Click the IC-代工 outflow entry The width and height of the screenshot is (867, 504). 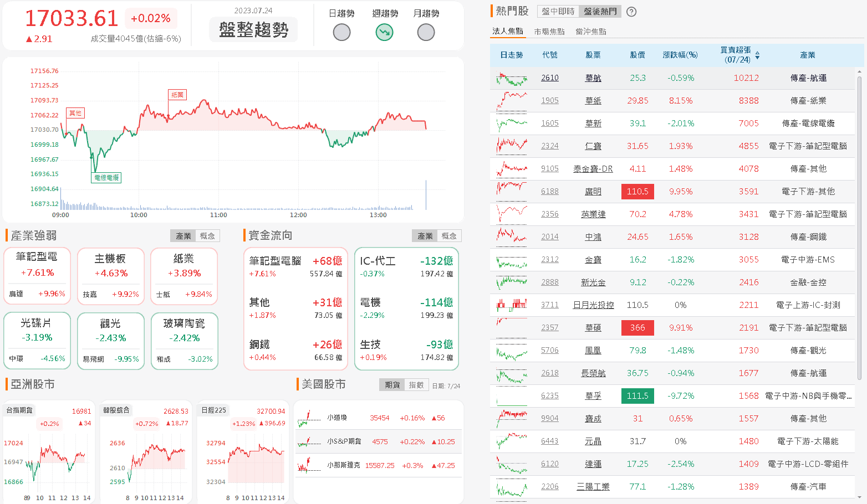[x=406, y=266]
